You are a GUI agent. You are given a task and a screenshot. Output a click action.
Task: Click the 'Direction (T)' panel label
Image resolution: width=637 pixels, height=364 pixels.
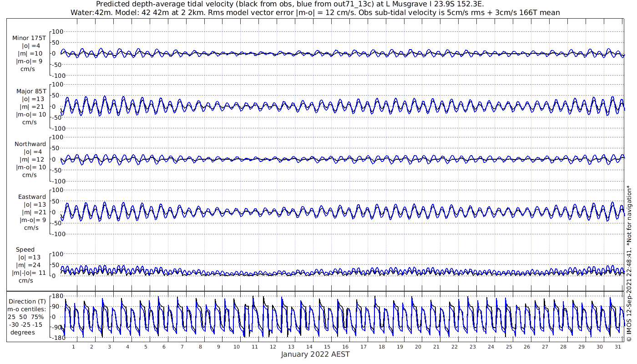(x=27, y=301)
